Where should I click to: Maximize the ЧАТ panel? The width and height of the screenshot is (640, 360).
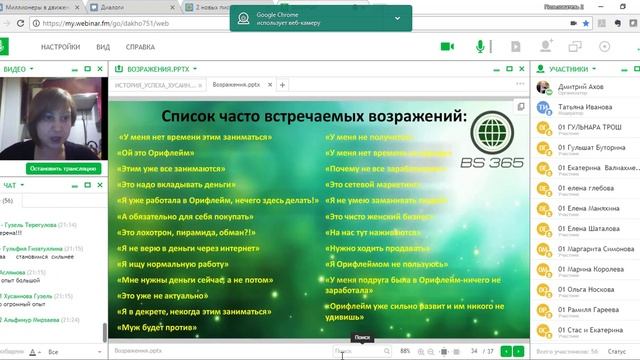click(87, 185)
